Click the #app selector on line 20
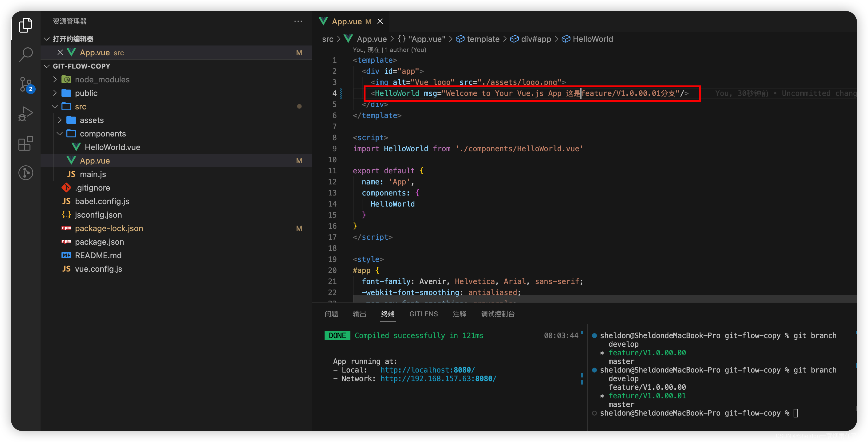This screenshot has height=442, width=868. [x=361, y=270]
